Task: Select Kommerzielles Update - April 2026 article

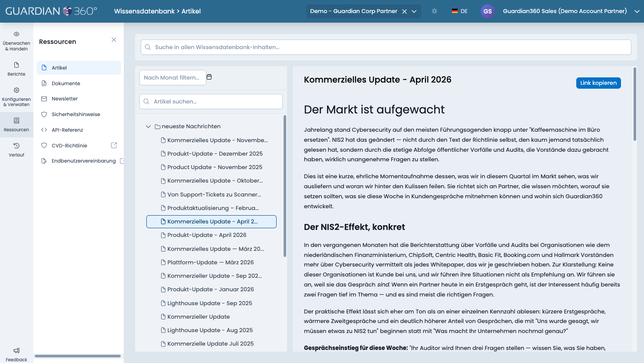Action: click(x=211, y=222)
